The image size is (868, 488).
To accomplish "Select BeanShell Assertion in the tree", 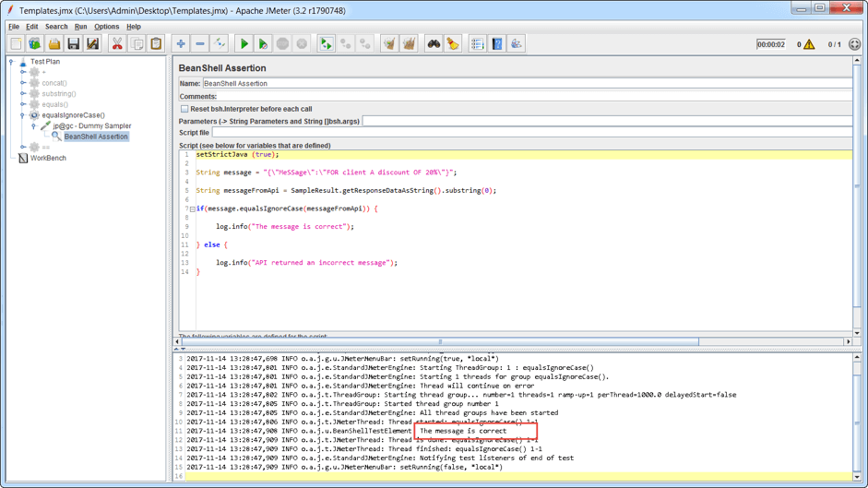I will [96, 137].
